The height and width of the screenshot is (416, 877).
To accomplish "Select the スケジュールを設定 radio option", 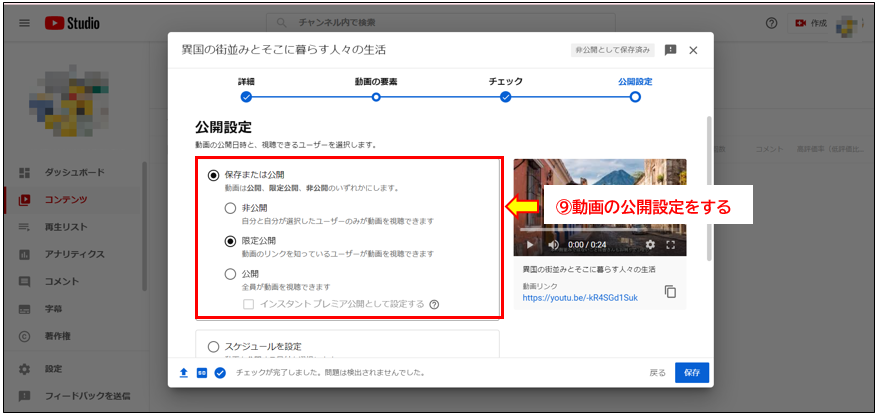I will pyautogui.click(x=214, y=347).
